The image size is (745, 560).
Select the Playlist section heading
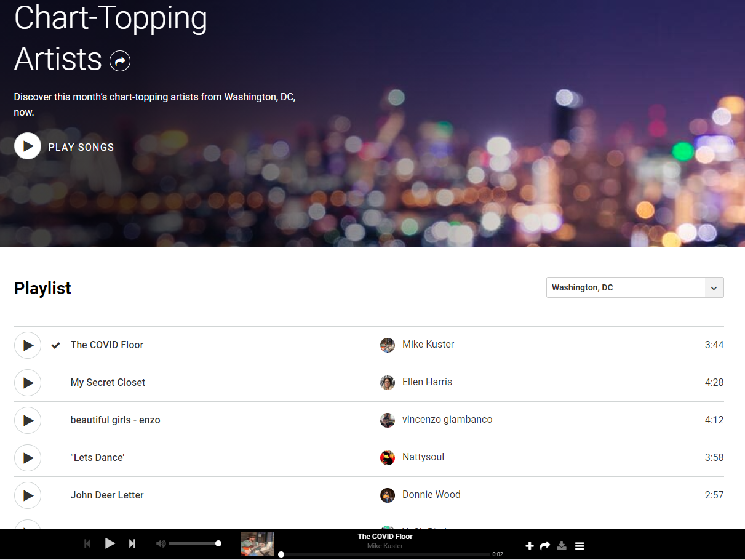point(42,288)
